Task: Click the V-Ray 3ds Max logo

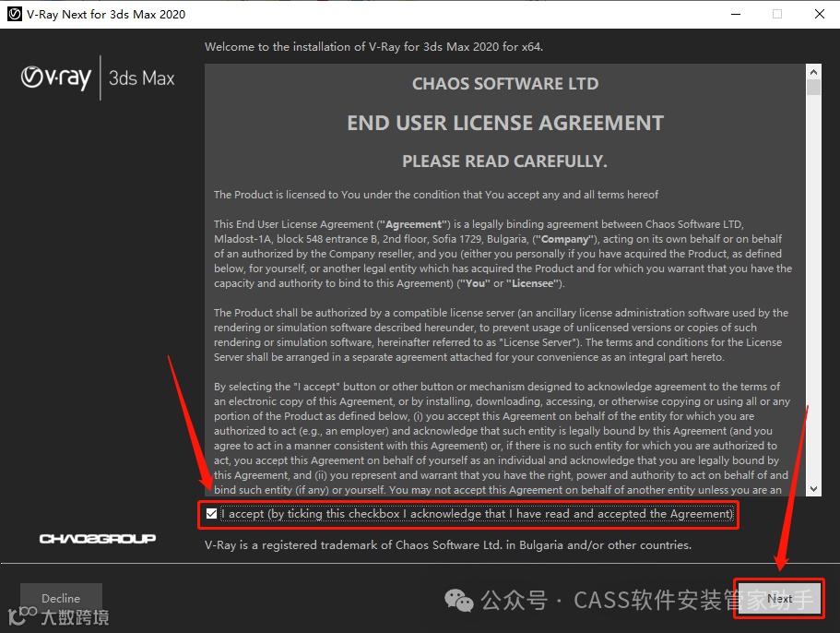Action: [98, 78]
